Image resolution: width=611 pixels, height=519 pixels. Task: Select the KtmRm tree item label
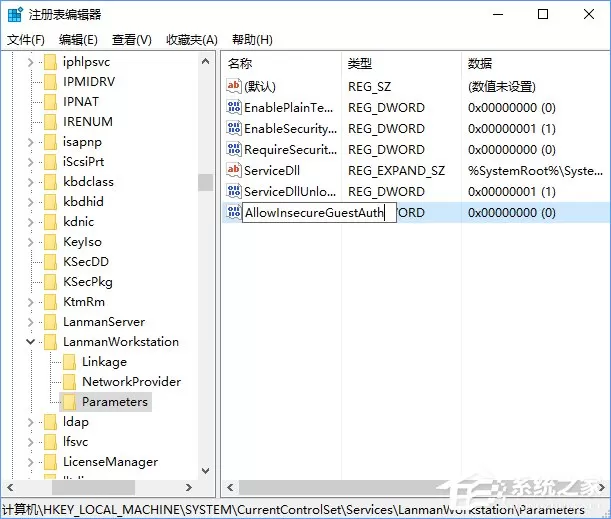[x=84, y=302]
